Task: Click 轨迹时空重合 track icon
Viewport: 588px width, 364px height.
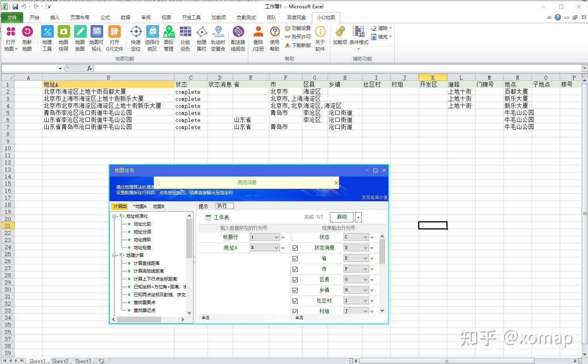Action: [218, 38]
